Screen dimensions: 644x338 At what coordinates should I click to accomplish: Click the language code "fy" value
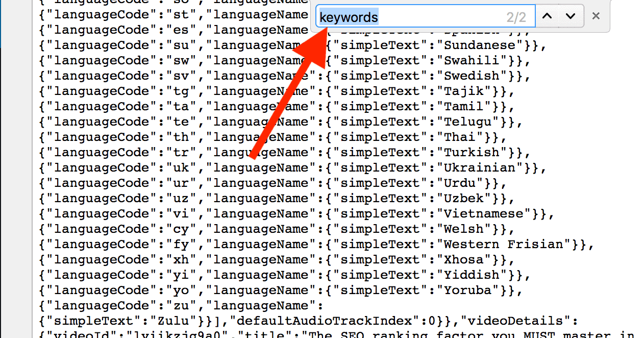182,244
